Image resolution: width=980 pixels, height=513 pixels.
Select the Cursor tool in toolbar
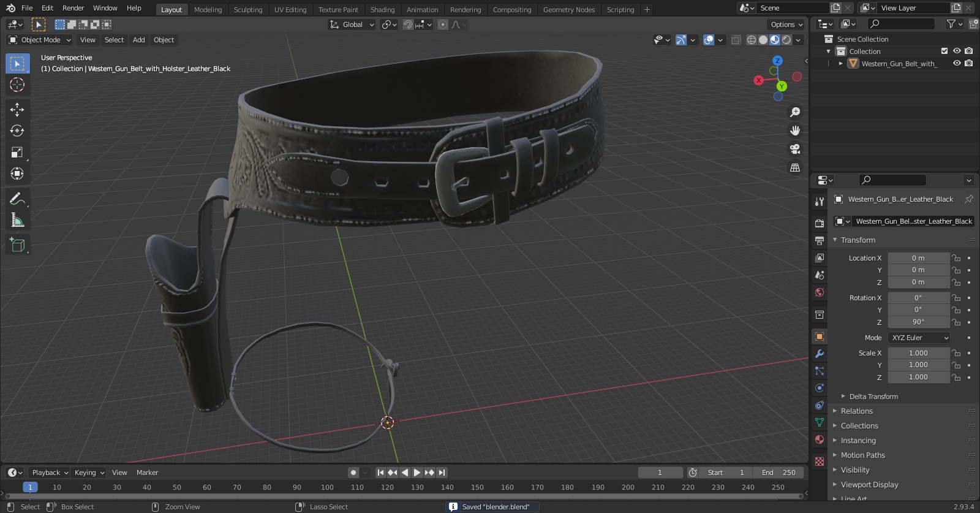click(17, 85)
